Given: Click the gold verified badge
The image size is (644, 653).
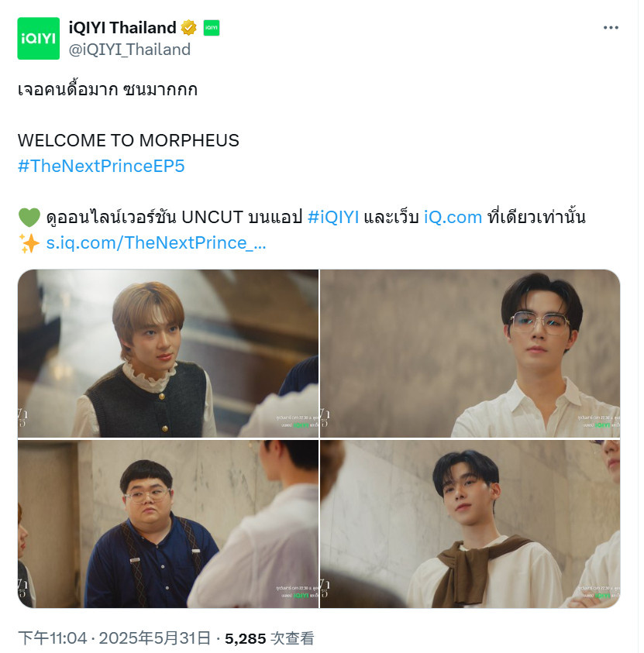Looking at the screenshot, I should 188,28.
